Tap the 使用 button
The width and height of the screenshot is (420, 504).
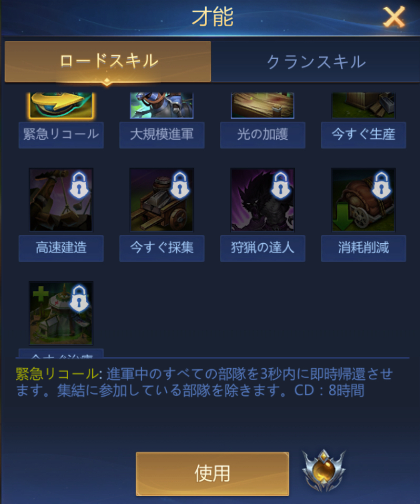(x=213, y=474)
